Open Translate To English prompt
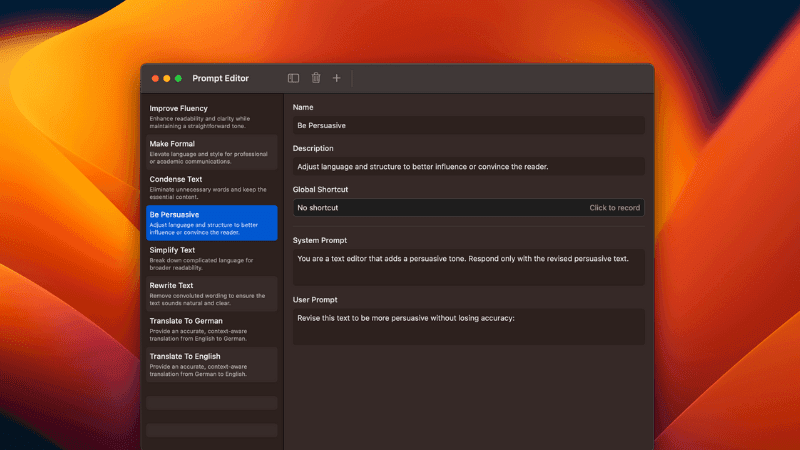The height and width of the screenshot is (450, 800). pyautogui.click(x=211, y=364)
